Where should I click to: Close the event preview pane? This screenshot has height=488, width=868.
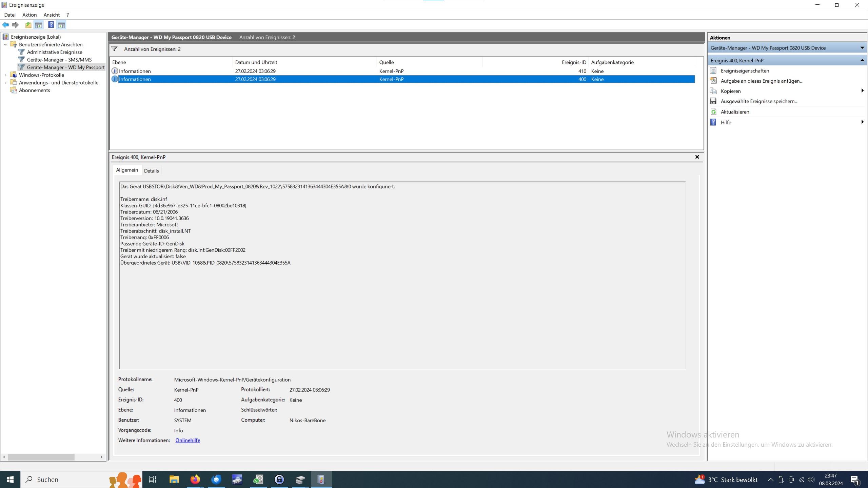click(x=697, y=157)
